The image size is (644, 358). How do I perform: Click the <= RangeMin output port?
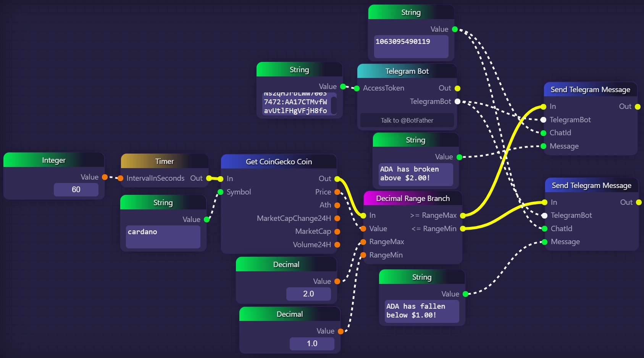463,229
